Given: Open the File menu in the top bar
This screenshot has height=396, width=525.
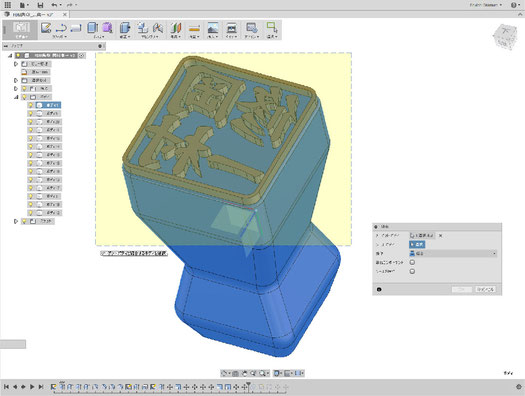Looking at the screenshot, I should point(24,5).
